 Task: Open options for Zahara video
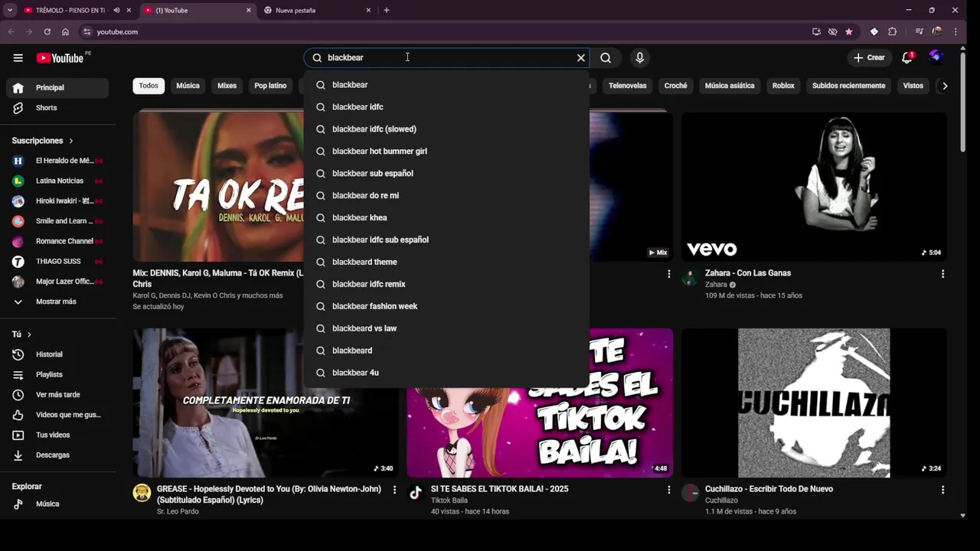[x=942, y=274]
